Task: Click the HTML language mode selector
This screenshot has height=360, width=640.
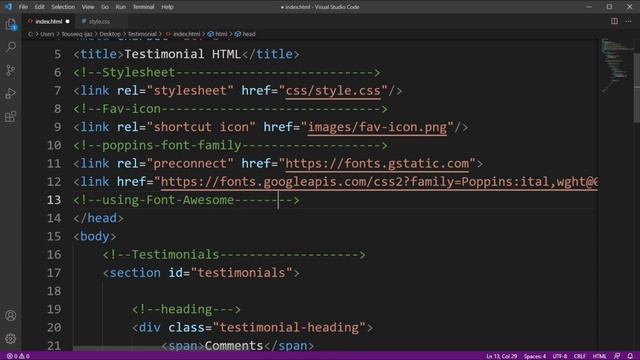Action: pos(600,356)
